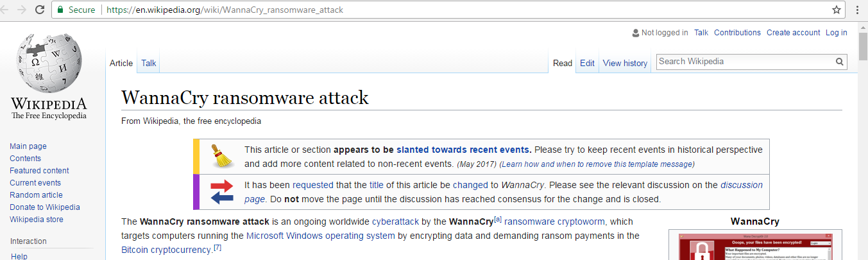Screen dimensions: 868x260
Task: Open the Talk link in the top bar
Action: pos(701,33)
